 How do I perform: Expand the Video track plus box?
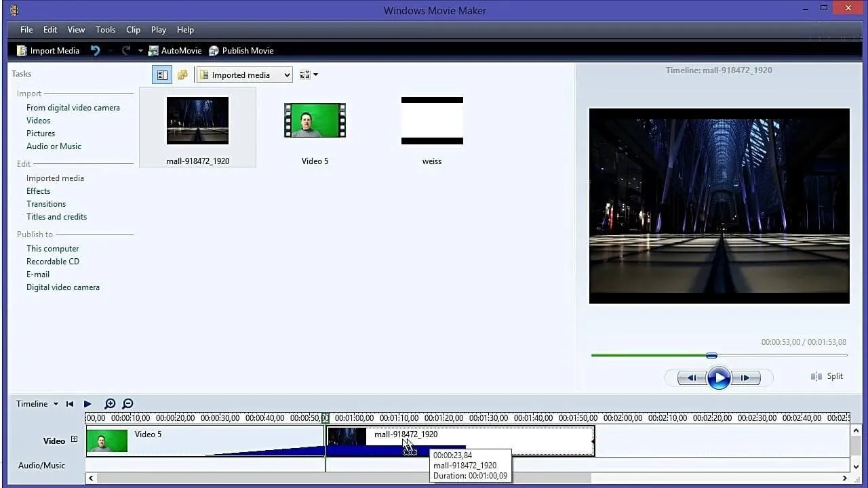[75, 439]
